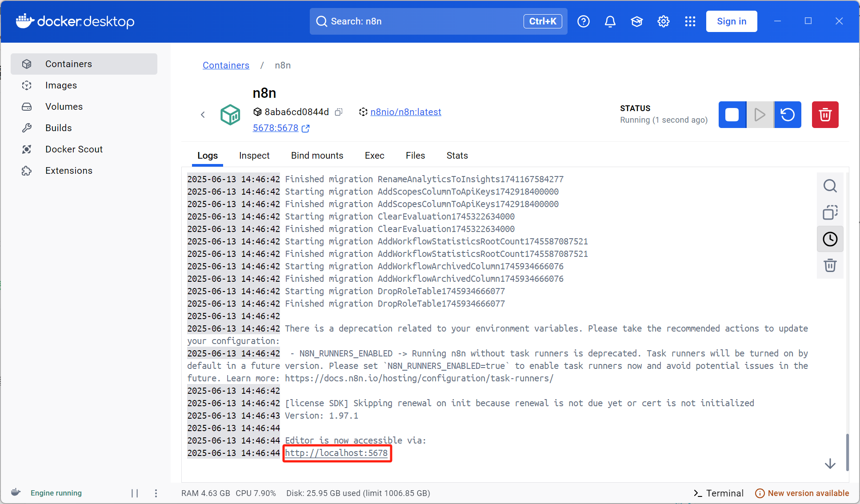Image resolution: width=860 pixels, height=504 pixels.
Task: Click the n8n container title
Action: pyautogui.click(x=264, y=93)
